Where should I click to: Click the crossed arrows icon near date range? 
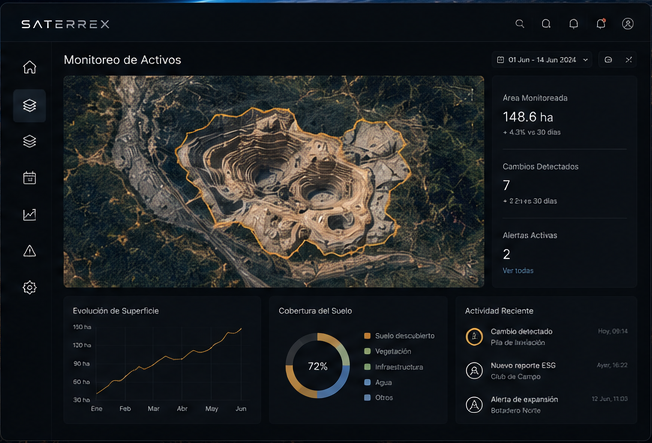[x=629, y=60]
